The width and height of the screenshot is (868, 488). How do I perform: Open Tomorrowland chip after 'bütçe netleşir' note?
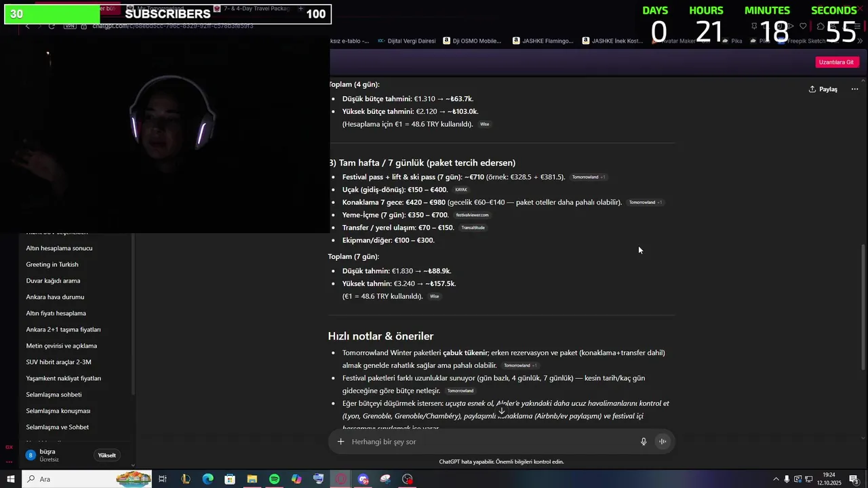(x=460, y=390)
